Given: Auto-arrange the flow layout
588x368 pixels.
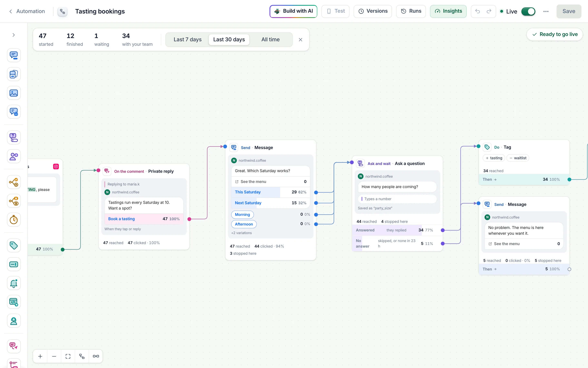Looking at the screenshot, I should pyautogui.click(x=82, y=356).
